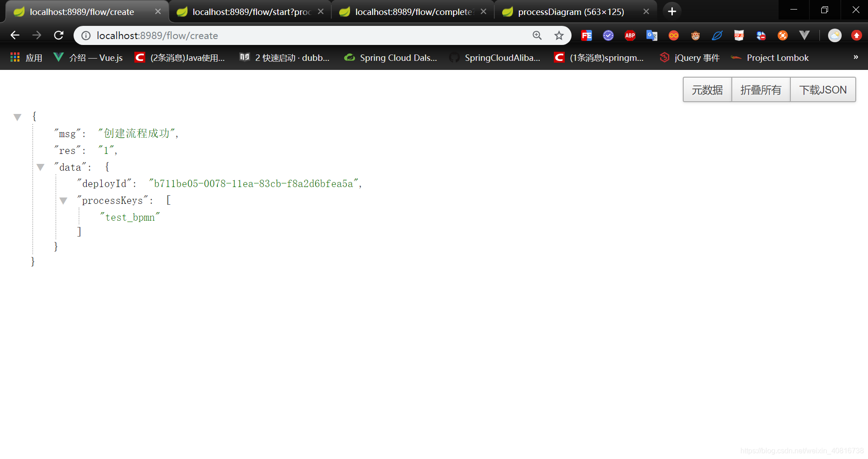The image size is (868, 459).
Task: Close the processDiagram tab
Action: click(x=646, y=11)
